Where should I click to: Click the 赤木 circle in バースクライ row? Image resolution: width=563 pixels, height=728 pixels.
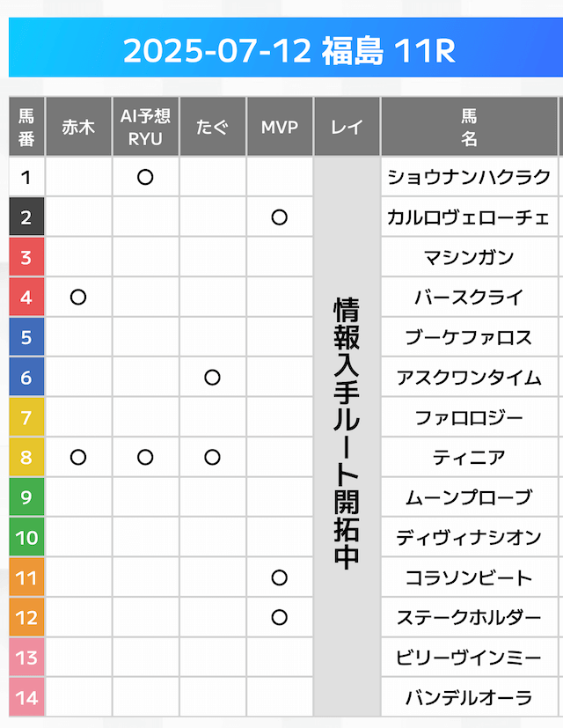coord(78,298)
